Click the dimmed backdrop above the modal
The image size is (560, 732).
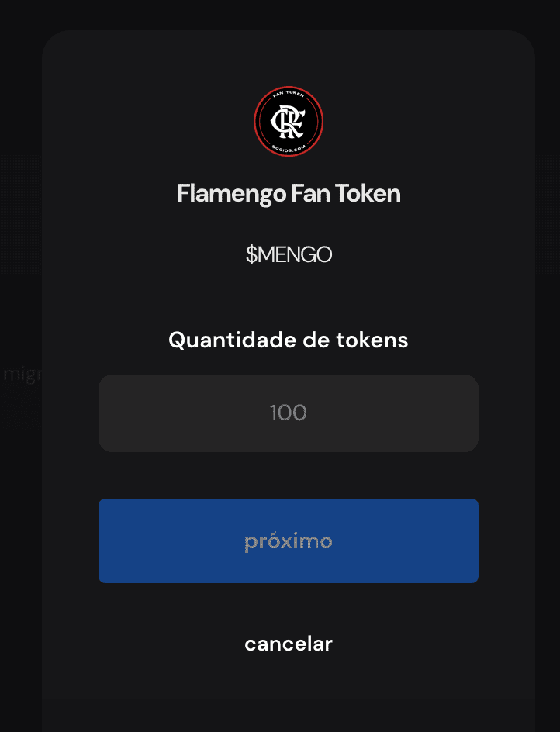(x=280, y=14)
